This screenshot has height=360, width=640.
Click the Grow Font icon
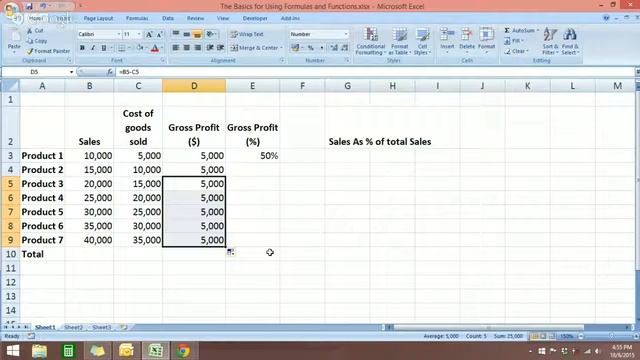(149, 34)
